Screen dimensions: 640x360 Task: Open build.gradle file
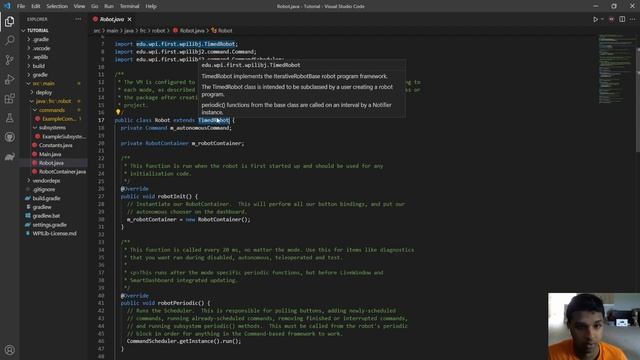[53, 198]
